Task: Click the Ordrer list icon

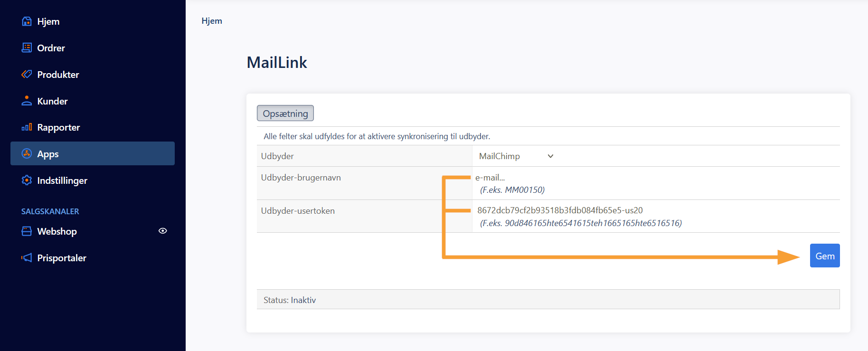Action: click(x=27, y=47)
